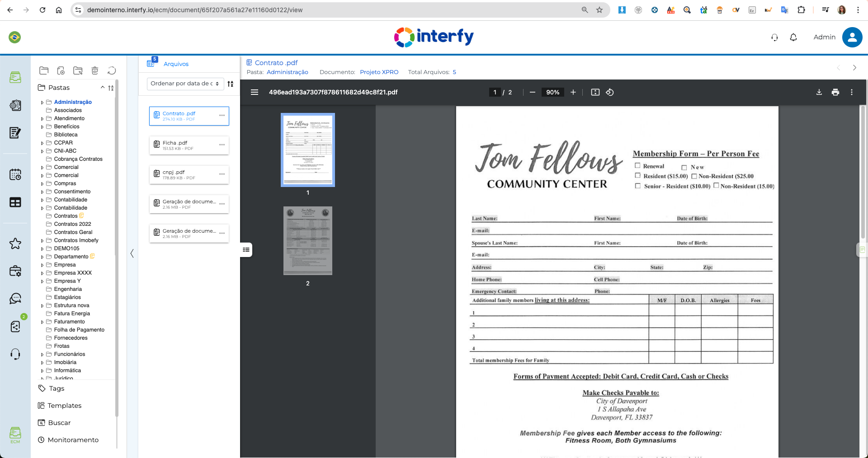Click the Brazil flag language icon
868x458 pixels.
pyautogui.click(x=14, y=37)
